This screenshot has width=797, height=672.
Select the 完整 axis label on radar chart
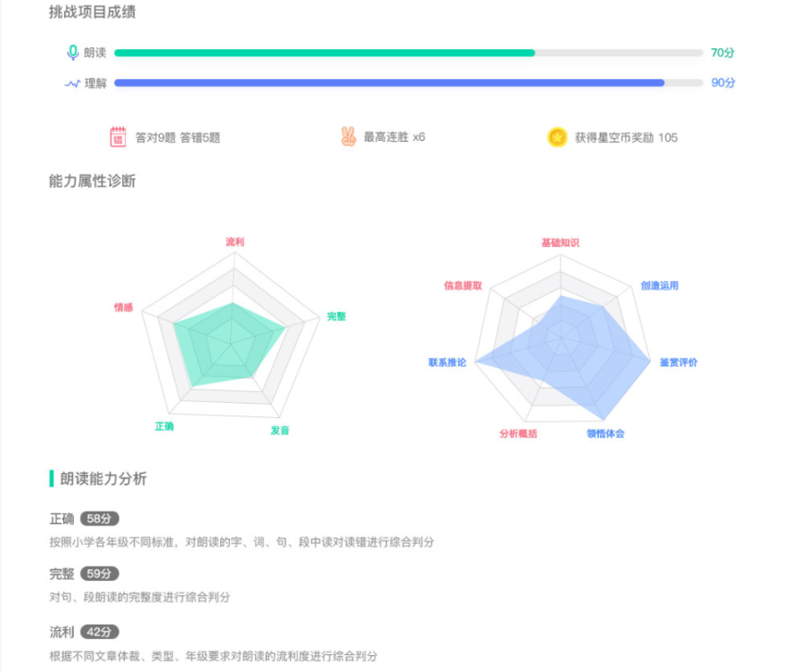pyautogui.click(x=336, y=316)
